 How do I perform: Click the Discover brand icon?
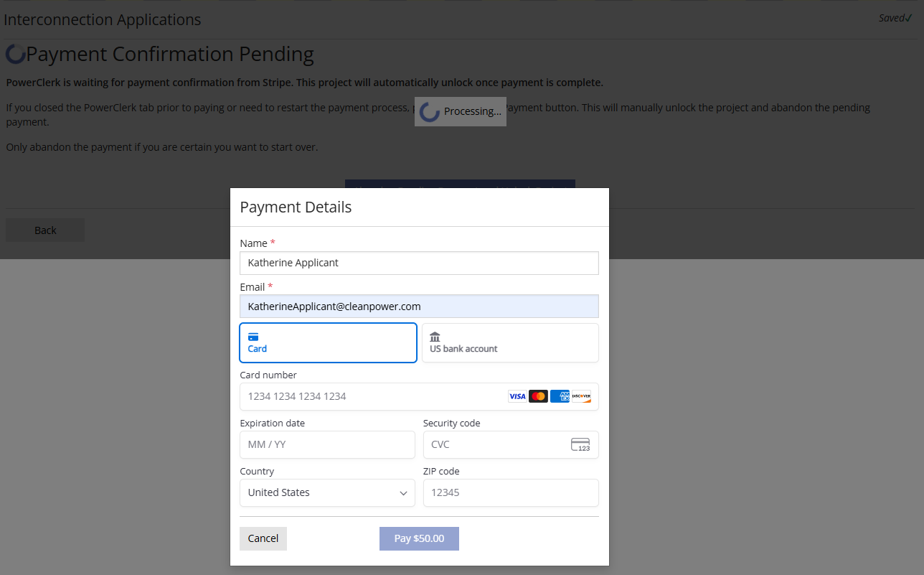[580, 396]
